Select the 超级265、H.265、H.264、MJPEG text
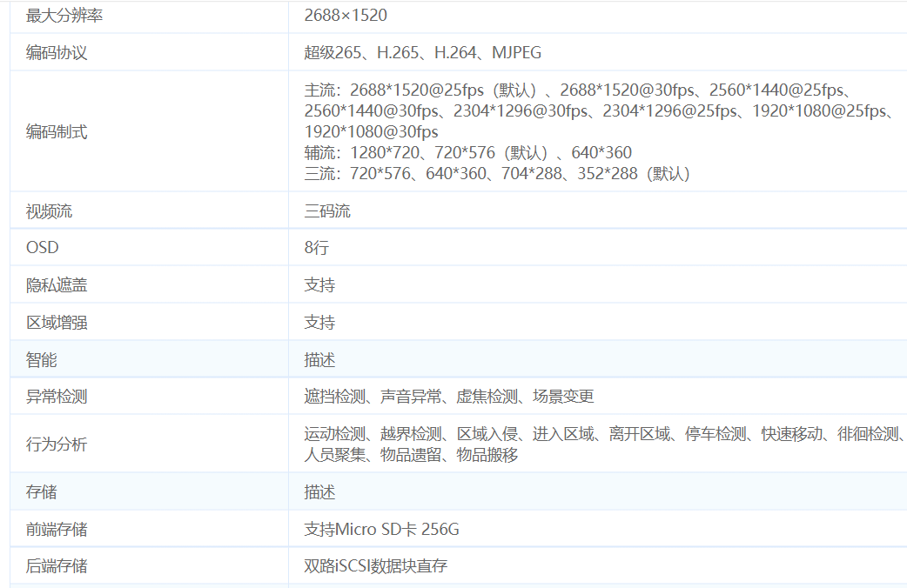The width and height of the screenshot is (907, 588). tap(422, 53)
